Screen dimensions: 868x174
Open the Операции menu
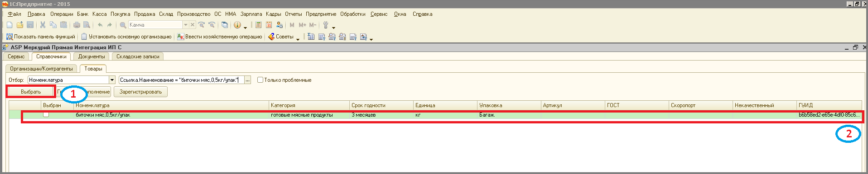coord(62,14)
